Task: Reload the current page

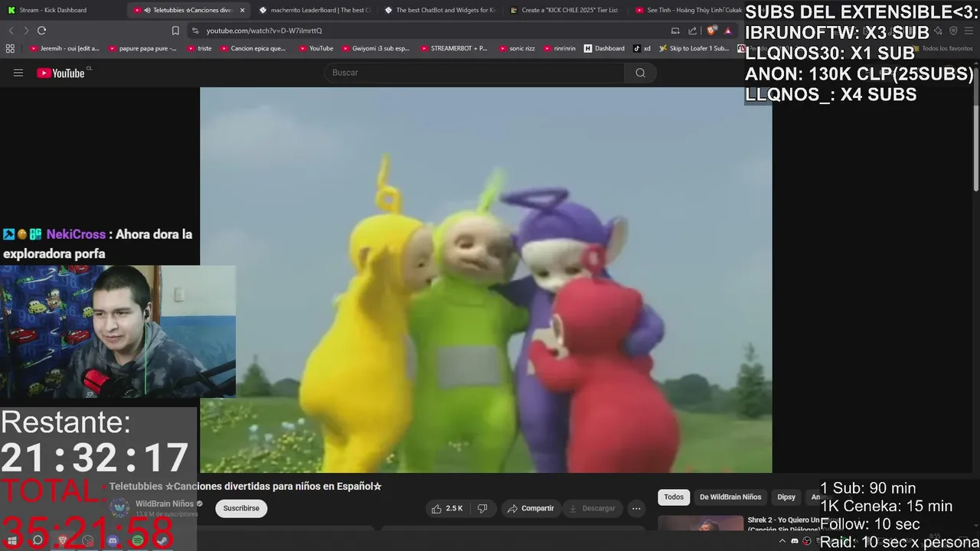Action: [x=41, y=31]
